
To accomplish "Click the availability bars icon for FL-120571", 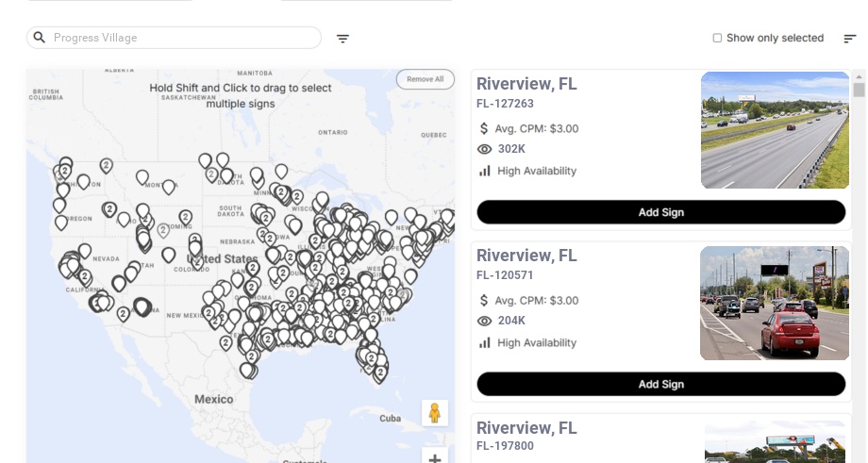I will [x=485, y=342].
